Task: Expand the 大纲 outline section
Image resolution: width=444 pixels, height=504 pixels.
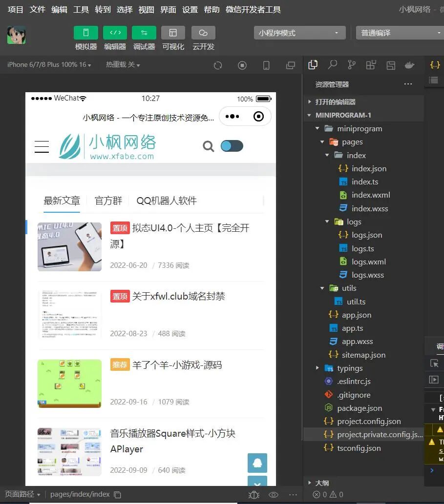Action: [363, 483]
